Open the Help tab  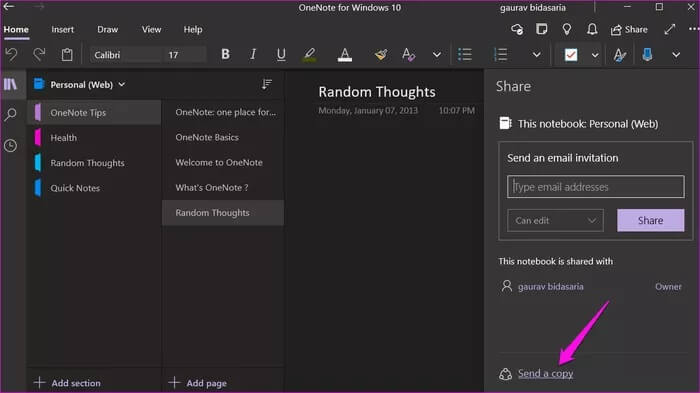coord(193,29)
